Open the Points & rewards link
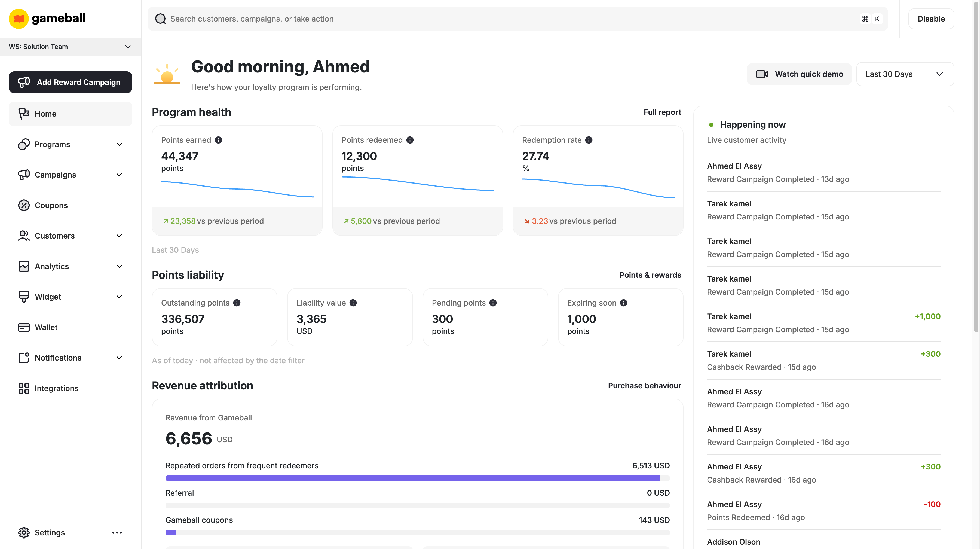Image resolution: width=980 pixels, height=549 pixels. (650, 275)
